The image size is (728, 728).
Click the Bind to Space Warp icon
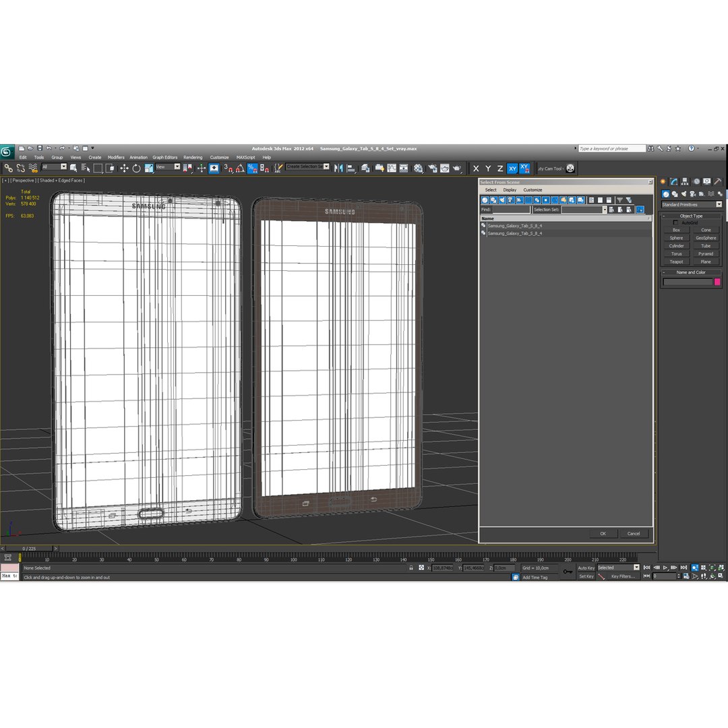[x=32, y=168]
